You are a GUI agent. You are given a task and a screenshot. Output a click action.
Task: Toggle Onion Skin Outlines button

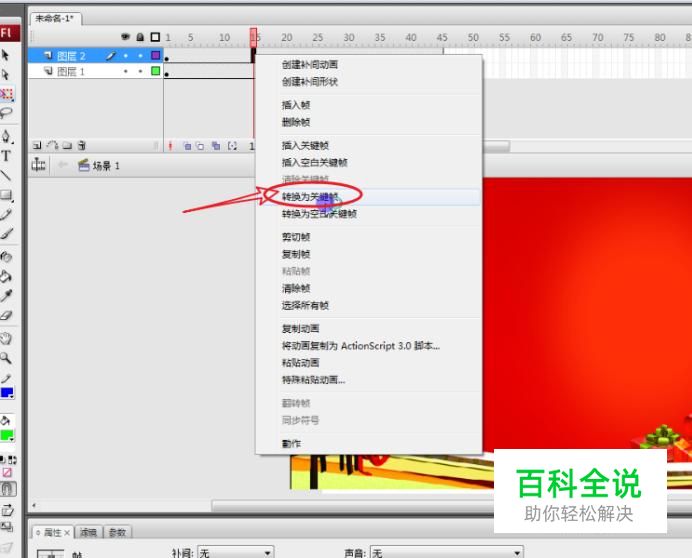coord(200,146)
